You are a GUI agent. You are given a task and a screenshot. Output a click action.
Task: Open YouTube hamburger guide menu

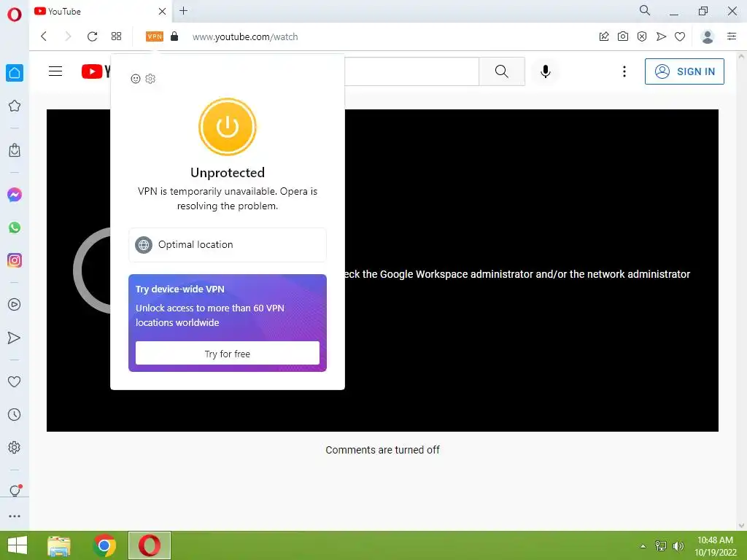pos(55,71)
